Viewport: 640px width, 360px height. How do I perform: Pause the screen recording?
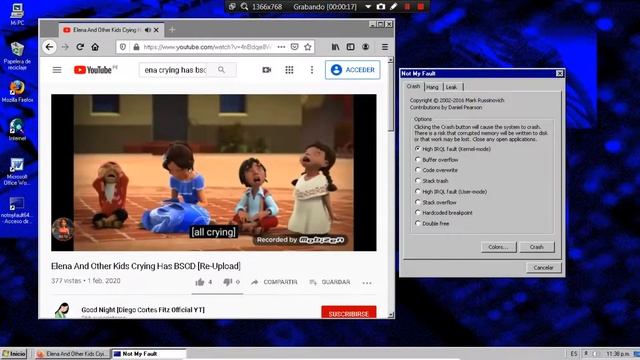[x=407, y=7]
